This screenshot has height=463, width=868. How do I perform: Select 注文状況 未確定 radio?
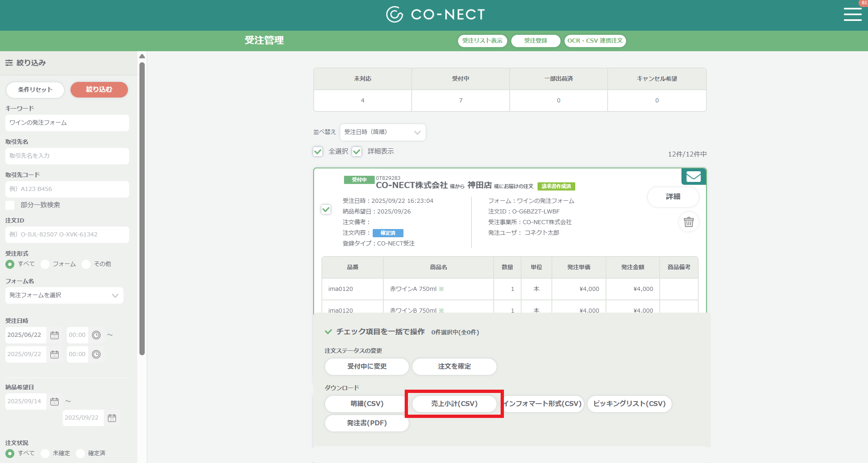tap(45, 454)
